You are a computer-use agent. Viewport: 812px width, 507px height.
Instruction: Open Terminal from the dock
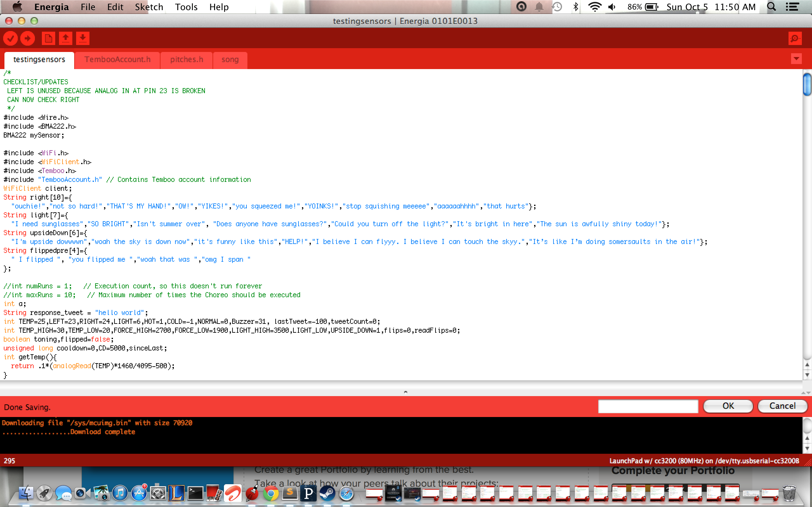tap(195, 494)
